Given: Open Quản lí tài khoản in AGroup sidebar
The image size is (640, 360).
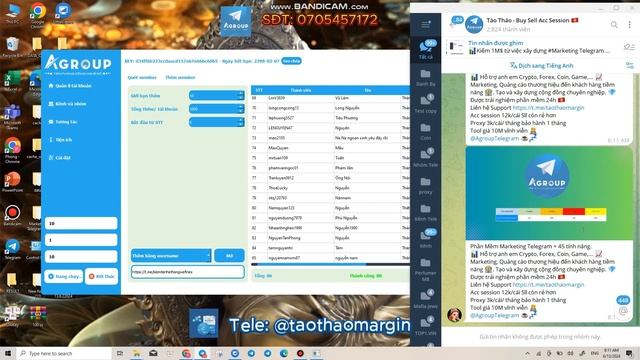Looking at the screenshot, I should click(70, 86).
